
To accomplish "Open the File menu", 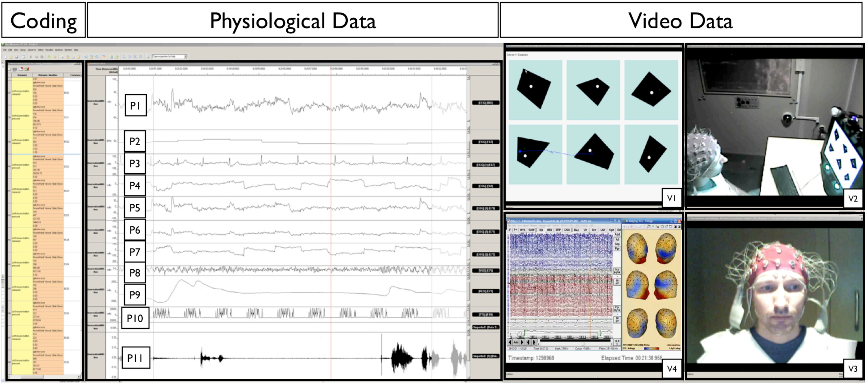I will point(5,50).
